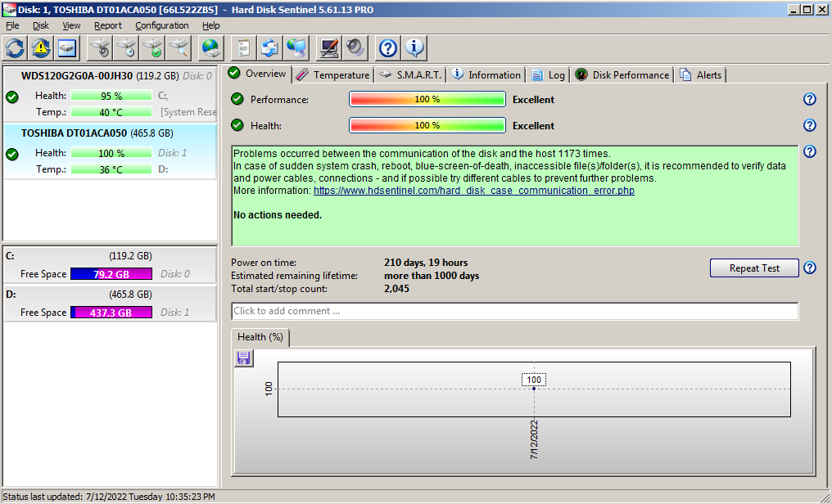832x504 pixels.
Task: Click the comment input field
Action: click(x=514, y=311)
